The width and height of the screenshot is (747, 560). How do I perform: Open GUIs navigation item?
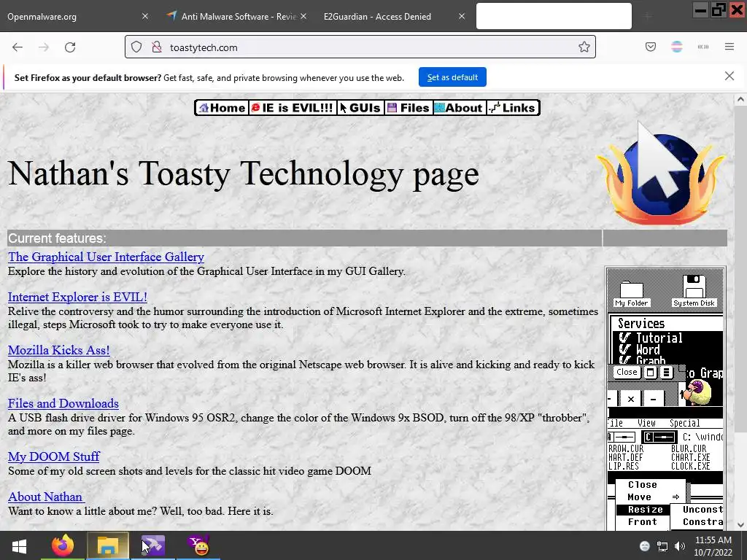360,108
